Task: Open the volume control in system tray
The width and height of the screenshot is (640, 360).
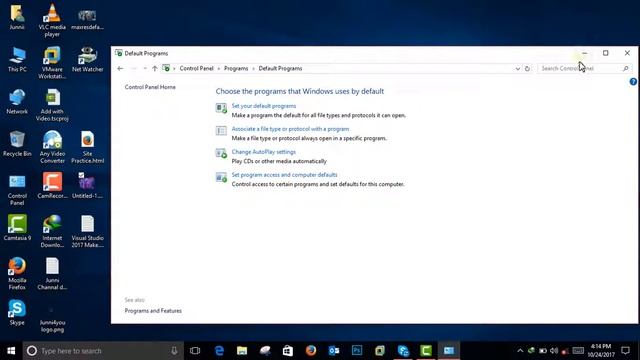Action: coord(554,351)
